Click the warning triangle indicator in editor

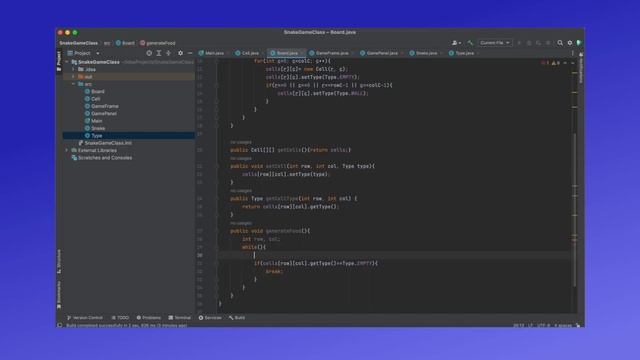[x=556, y=63]
